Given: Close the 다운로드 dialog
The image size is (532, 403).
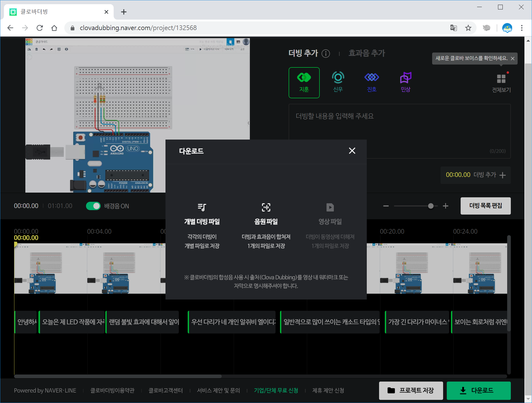Looking at the screenshot, I should (352, 151).
